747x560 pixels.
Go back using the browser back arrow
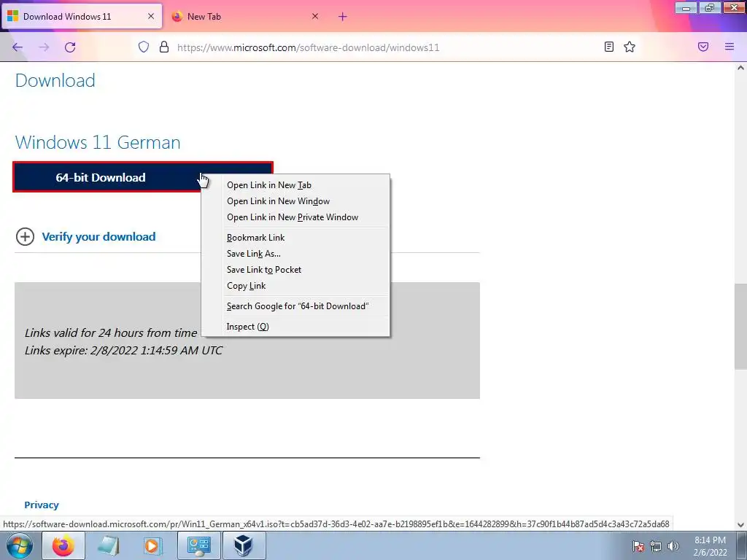click(18, 47)
